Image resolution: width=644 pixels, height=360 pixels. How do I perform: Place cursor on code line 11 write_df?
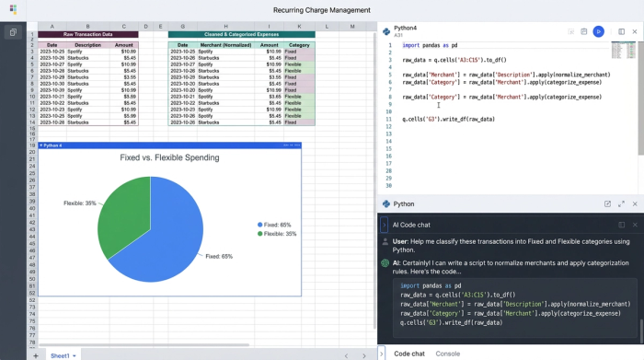449,119
